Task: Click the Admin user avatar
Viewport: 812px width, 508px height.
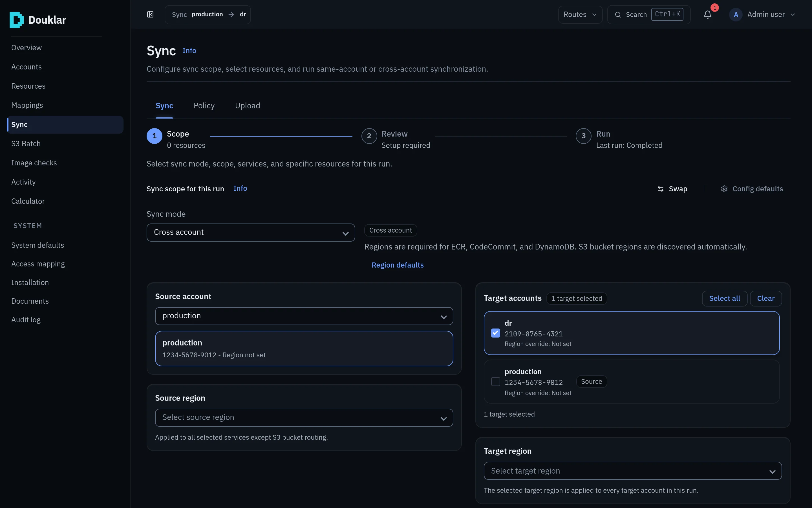Action: click(736, 14)
